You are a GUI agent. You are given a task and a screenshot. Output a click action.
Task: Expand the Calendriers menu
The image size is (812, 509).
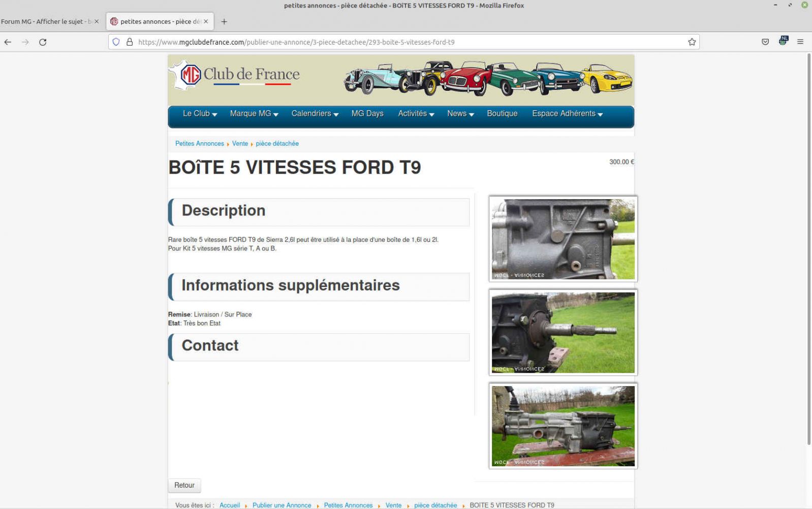(x=315, y=114)
